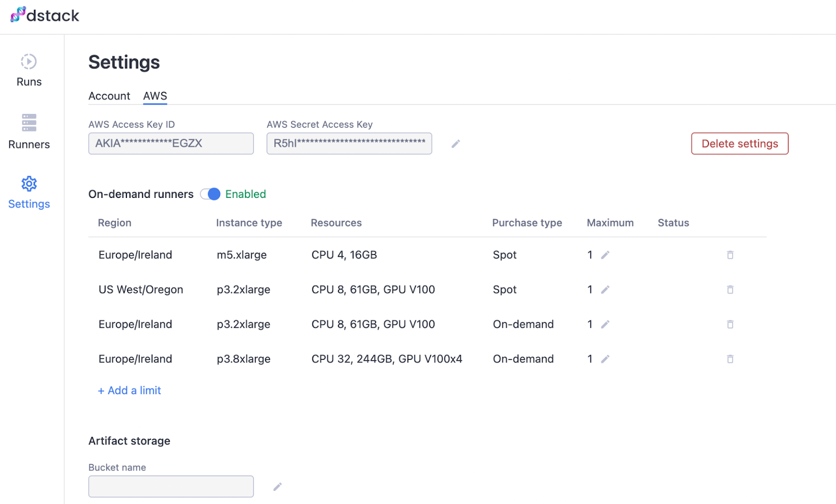Click the AWS Secret Access Key field
The image size is (836, 504).
[x=349, y=144]
